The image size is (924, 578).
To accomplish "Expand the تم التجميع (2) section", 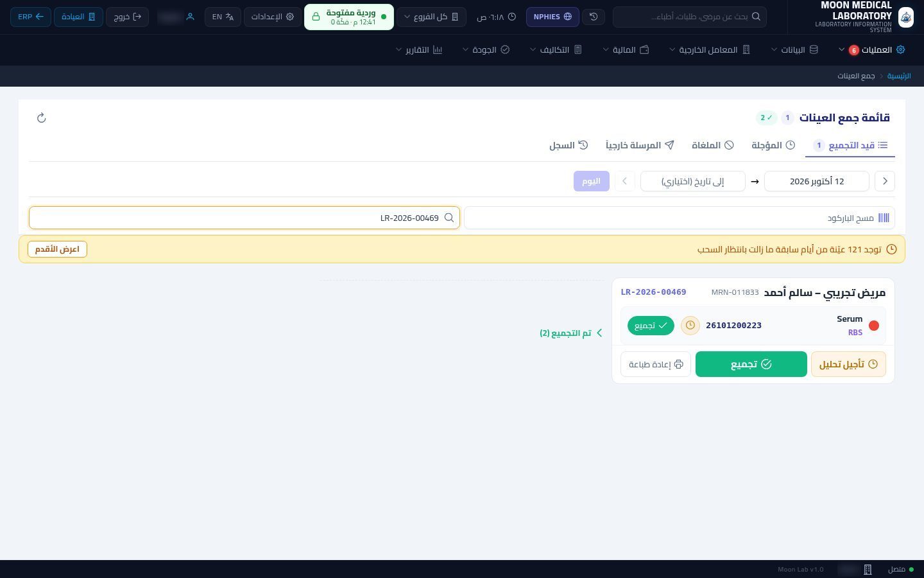I will [x=571, y=333].
